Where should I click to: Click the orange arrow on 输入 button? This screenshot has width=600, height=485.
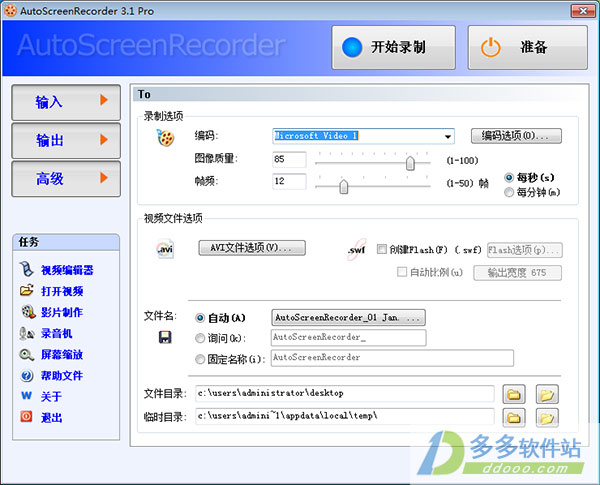[104, 100]
